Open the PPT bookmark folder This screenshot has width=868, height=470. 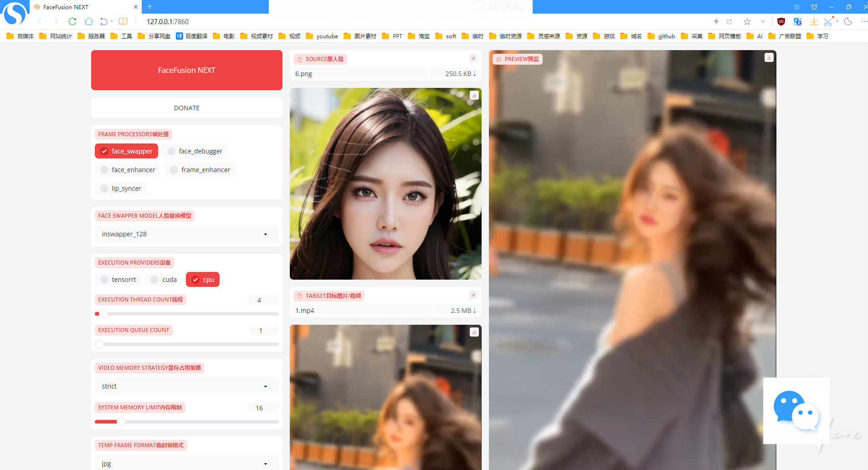pyautogui.click(x=392, y=36)
